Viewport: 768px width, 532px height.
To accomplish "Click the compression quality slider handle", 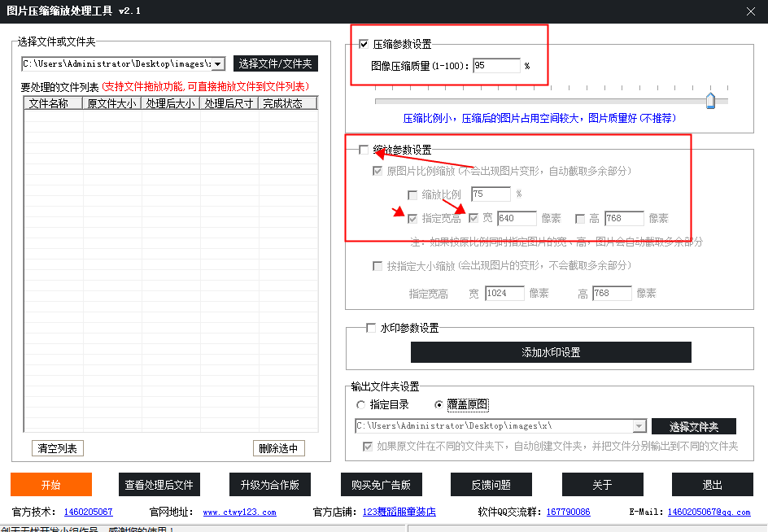I will [709, 100].
